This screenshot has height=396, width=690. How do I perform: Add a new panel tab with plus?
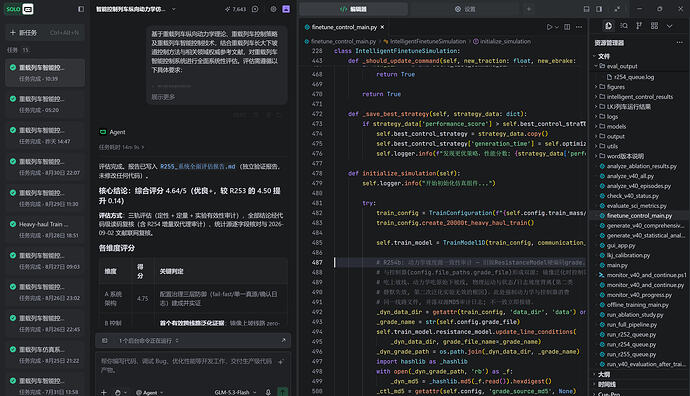pos(529,9)
